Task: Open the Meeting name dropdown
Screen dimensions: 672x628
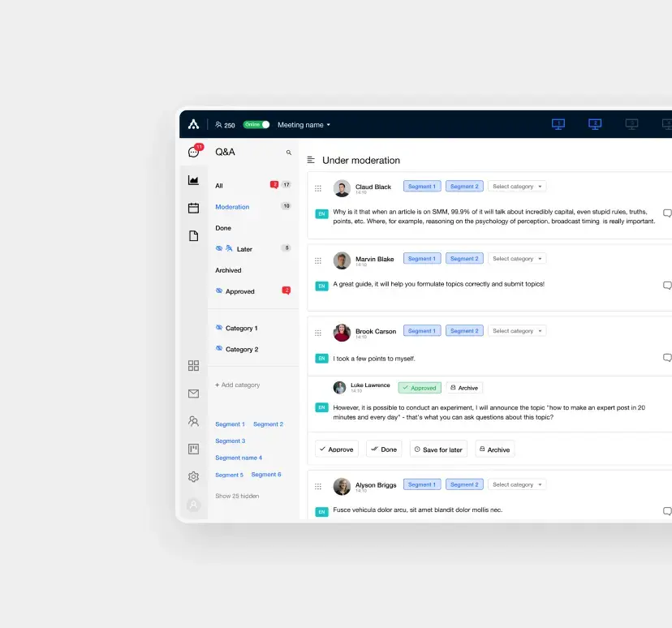Action: tap(304, 125)
